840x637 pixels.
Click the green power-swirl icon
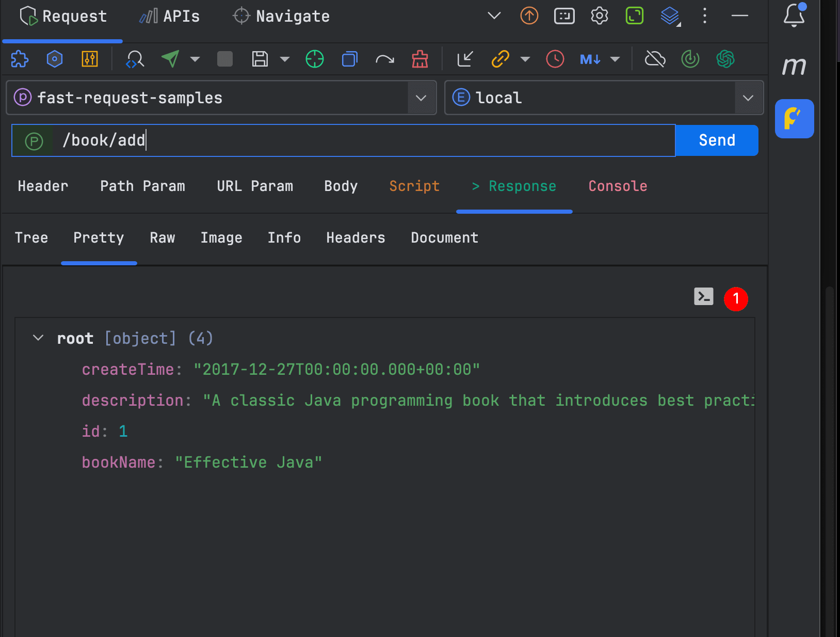click(690, 59)
